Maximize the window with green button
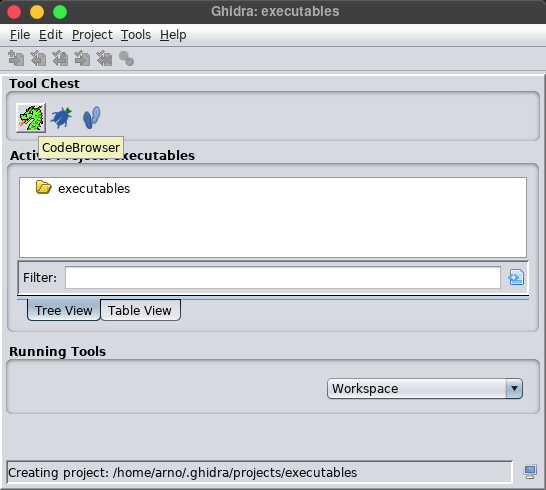Image resolution: width=546 pixels, height=490 pixels. [x=60, y=12]
